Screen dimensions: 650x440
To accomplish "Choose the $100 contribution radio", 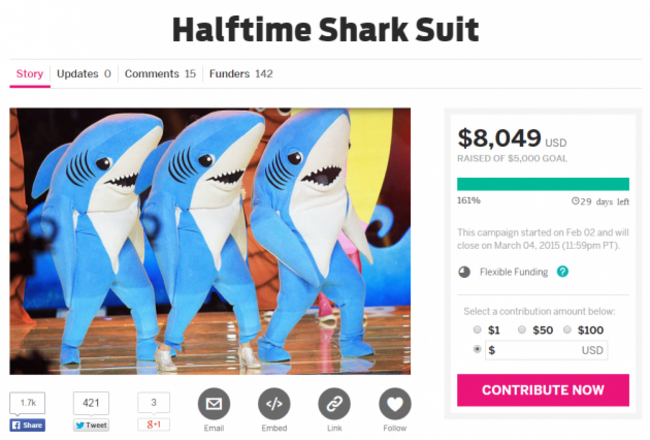I will 567,330.
